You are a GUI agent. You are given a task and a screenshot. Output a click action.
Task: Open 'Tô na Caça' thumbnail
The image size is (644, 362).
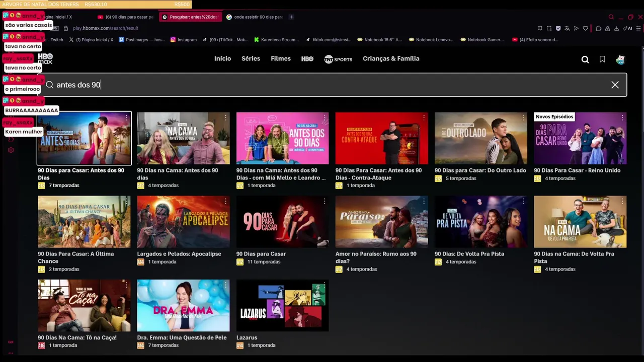tap(84, 306)
